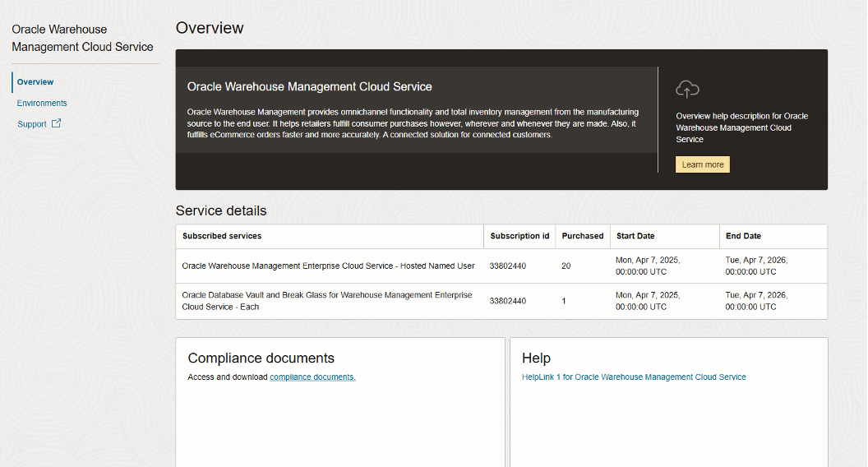868x467 pixels.
Task: Go to the Environments section
Action: click(42, 103)
